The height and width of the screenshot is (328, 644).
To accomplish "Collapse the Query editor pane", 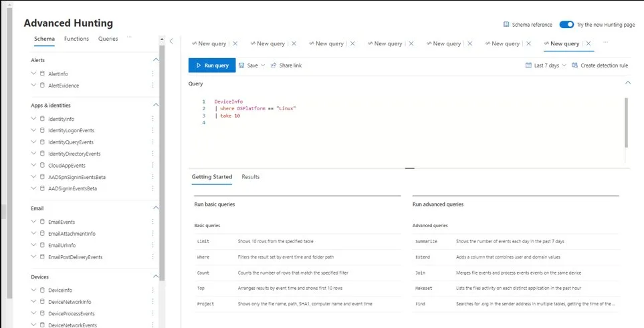I will (x=627, y=83).
